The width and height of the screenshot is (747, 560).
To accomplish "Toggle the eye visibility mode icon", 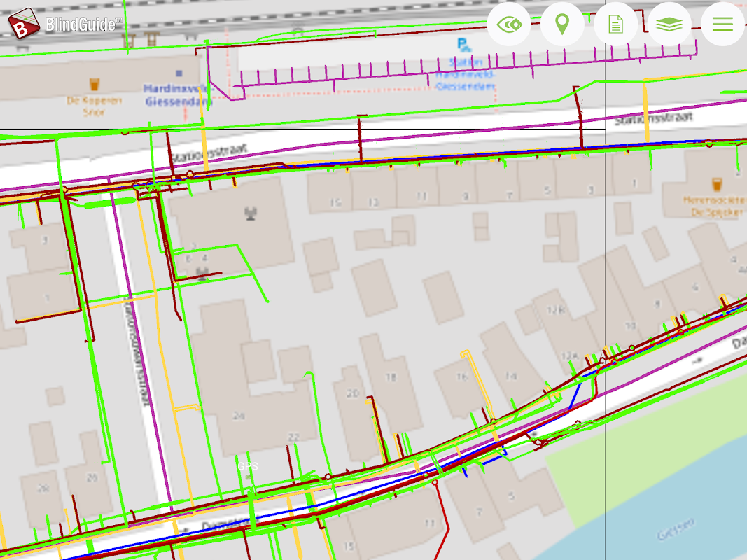I will pyautogui.click(x=508, y=24).
